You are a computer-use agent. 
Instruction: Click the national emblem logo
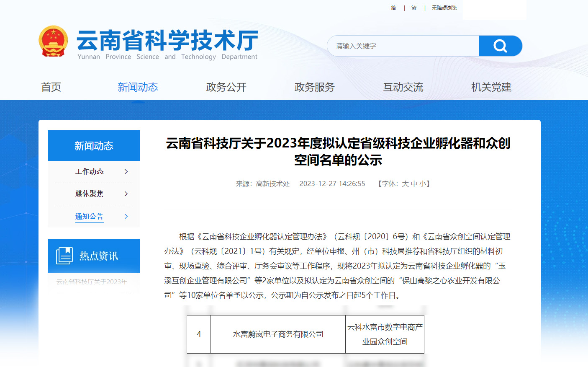click(53, 41)
